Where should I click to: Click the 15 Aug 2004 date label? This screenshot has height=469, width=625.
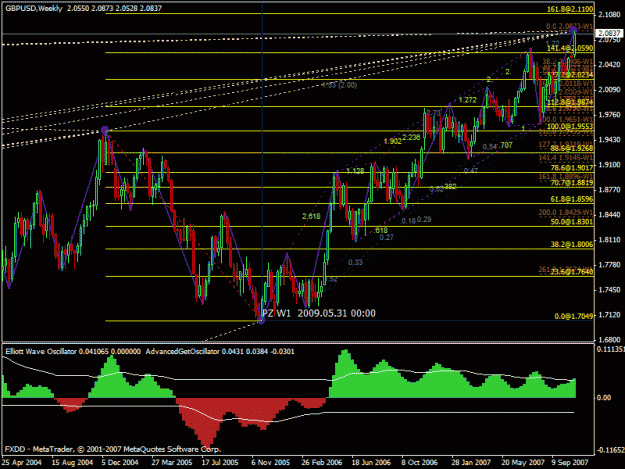coord(72,462)
